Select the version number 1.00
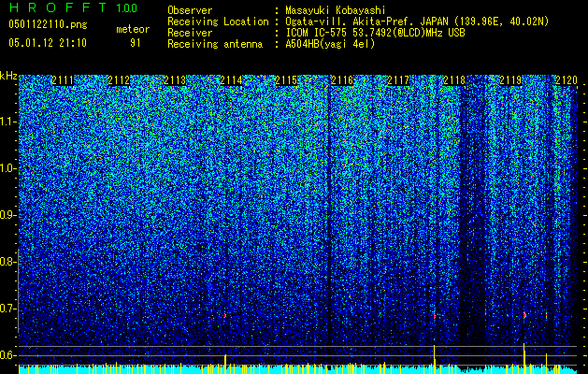The height and width of the screenshot is (374, 588). pyautogui.click(x=127, y=7)
